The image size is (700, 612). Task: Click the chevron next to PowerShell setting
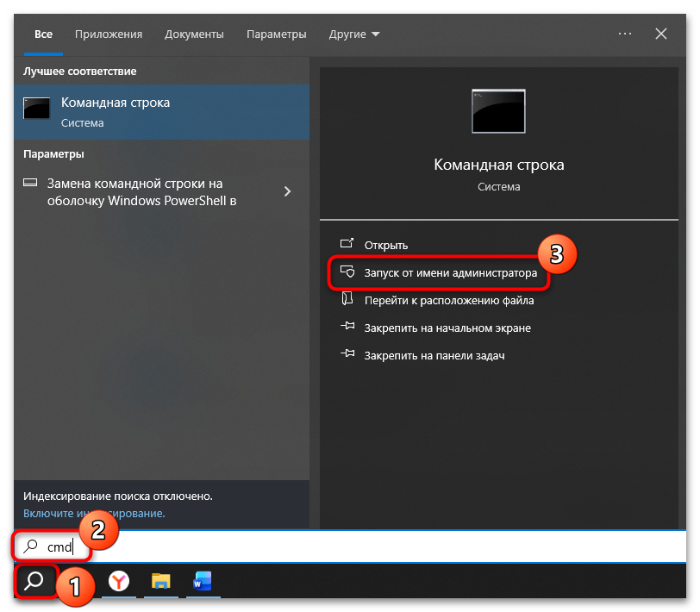pyautogui.click(x=287, y=192)
